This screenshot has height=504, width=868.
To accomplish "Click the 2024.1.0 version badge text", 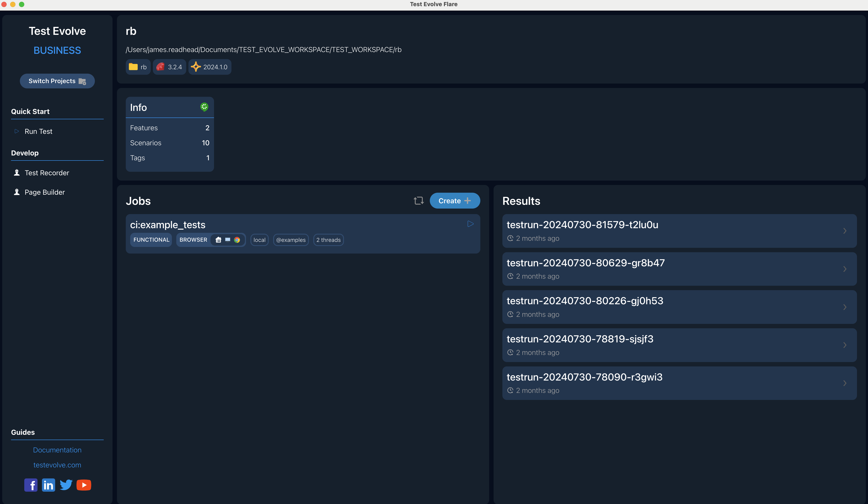I will pos(215,67).
